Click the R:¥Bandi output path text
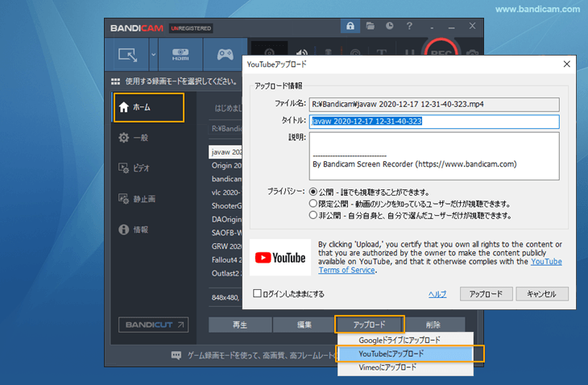588x385 pixels. pos(226,129)
